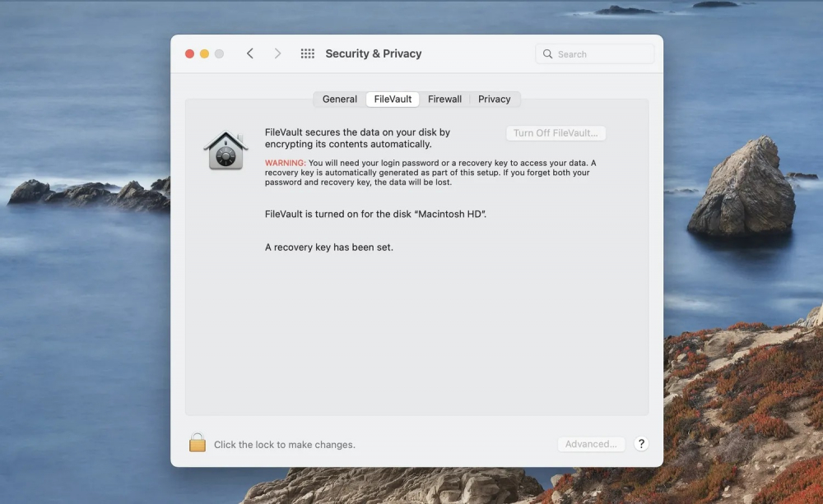Viewport: 823px width, 504px height.
Task: Click the 'Click the lock to make changes' text
Action: (285, 445)
